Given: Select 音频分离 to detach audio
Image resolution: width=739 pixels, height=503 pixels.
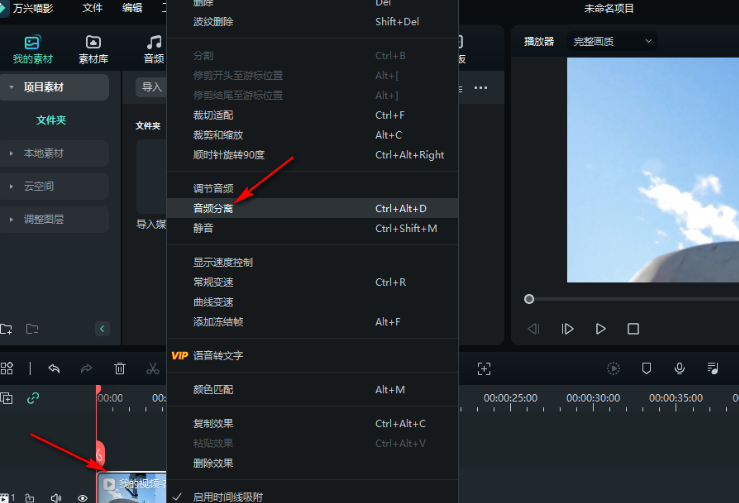Looking at the screenshot, I should point(312,208).
